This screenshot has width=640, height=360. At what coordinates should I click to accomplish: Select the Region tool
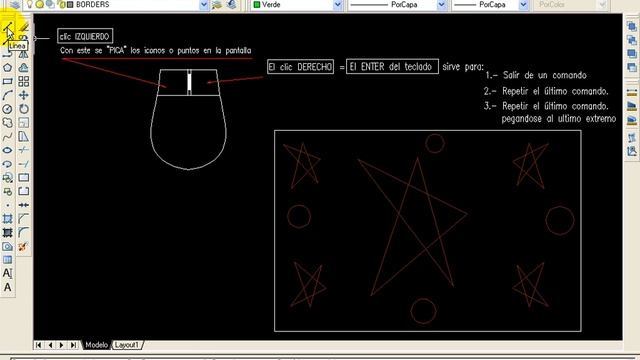tap(8, 247)
